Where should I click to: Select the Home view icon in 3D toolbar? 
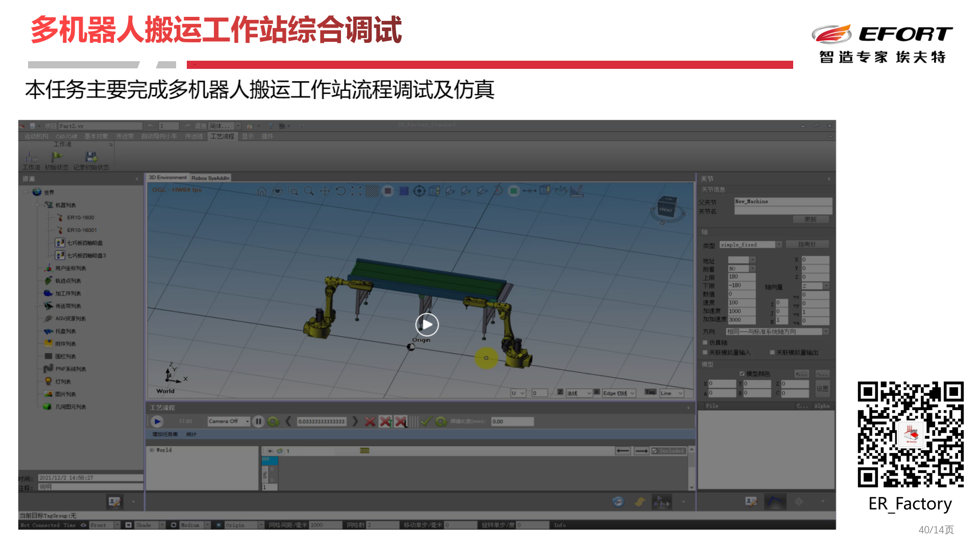(x=261, y=191)
